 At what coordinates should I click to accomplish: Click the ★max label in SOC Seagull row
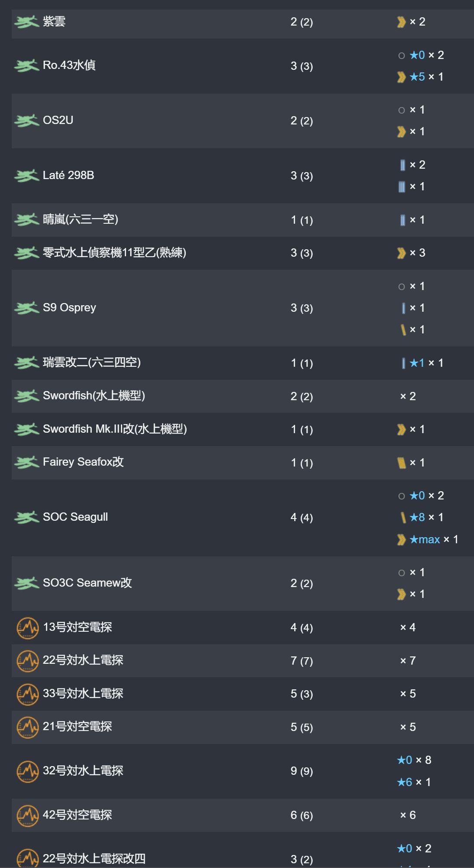(425, 539)
